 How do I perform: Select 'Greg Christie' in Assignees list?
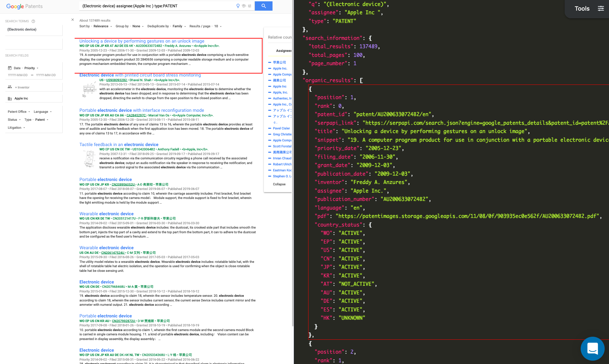(282, 134)
